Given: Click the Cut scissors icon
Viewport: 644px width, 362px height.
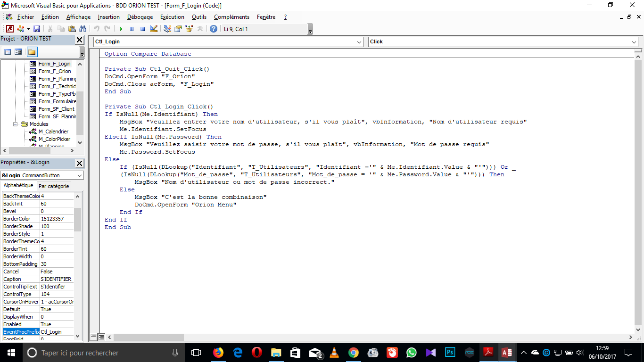Looking at the screenshot, I should click(x=50, y=29).
